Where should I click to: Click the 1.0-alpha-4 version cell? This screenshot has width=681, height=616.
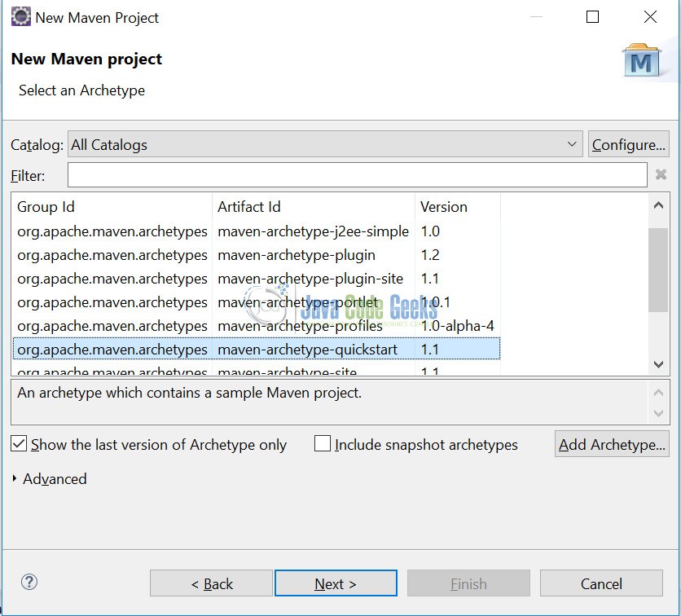(x=457, y=326)
